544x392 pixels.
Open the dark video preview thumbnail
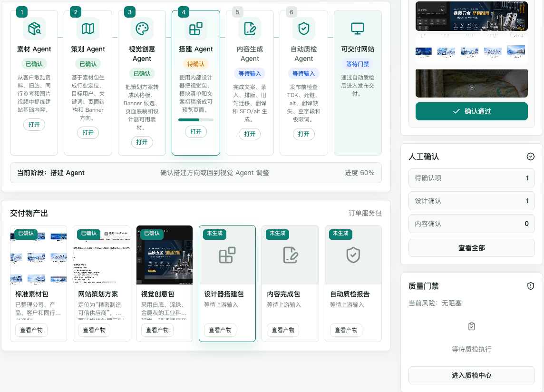[472, 83]
